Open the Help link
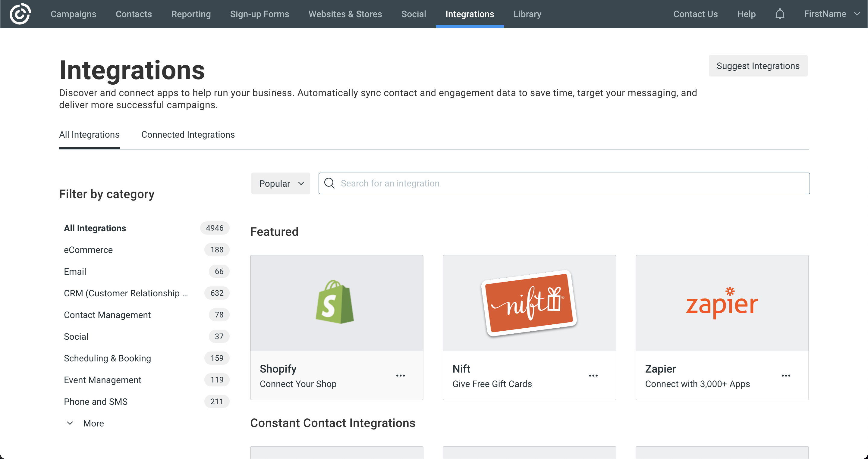Image resolution: width=868 pixels, height=459 pixels. 746,14
